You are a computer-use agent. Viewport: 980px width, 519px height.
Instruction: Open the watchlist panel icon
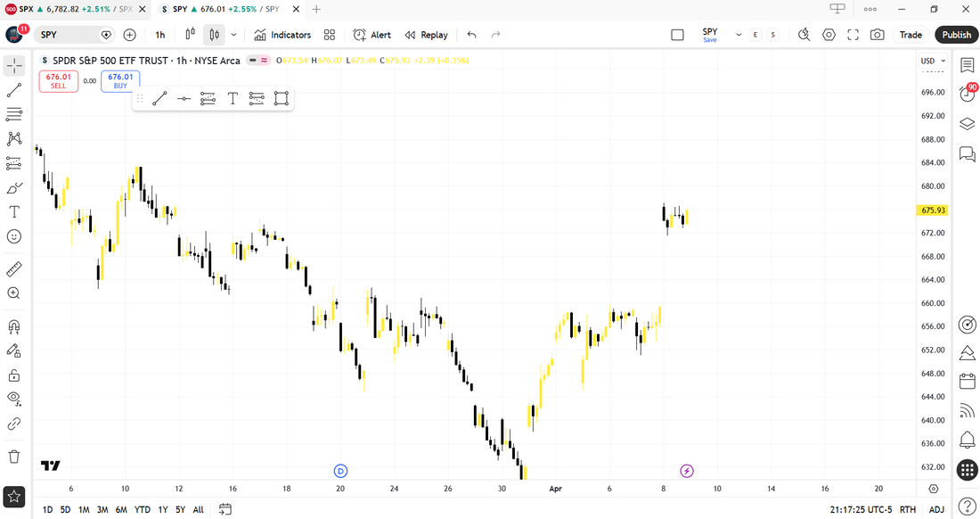(967, 65)
